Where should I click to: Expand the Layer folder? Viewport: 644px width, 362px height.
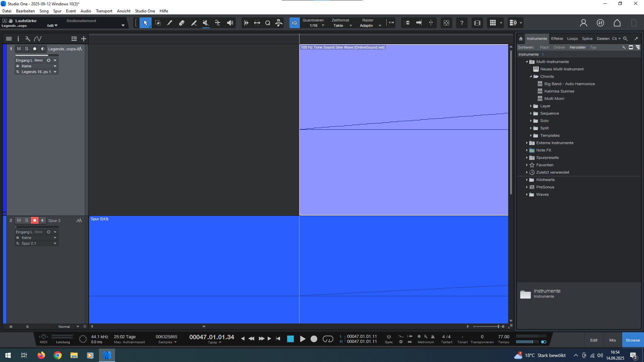click(x=531, y=106)
